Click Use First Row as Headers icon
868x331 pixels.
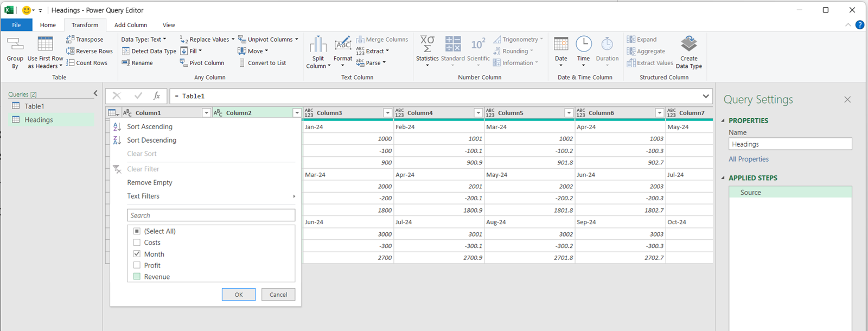click(x=45, y=44)
